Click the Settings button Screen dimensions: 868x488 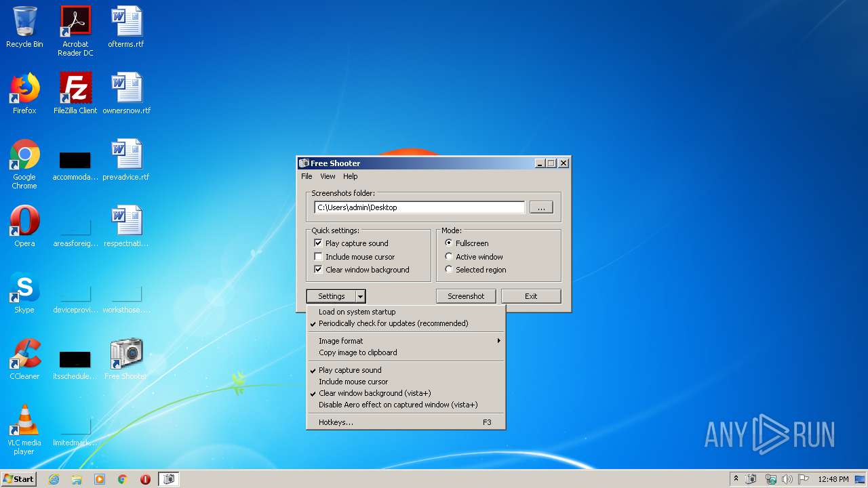tap(331, 296)
